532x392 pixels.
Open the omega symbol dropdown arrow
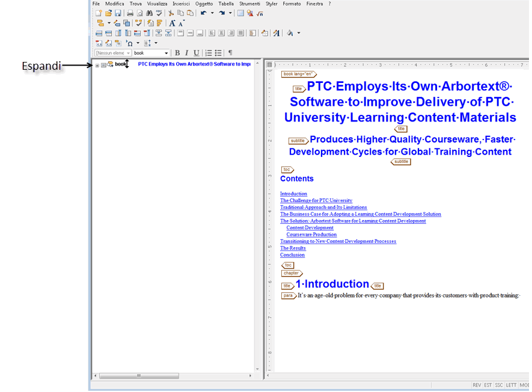coord(138,43)
